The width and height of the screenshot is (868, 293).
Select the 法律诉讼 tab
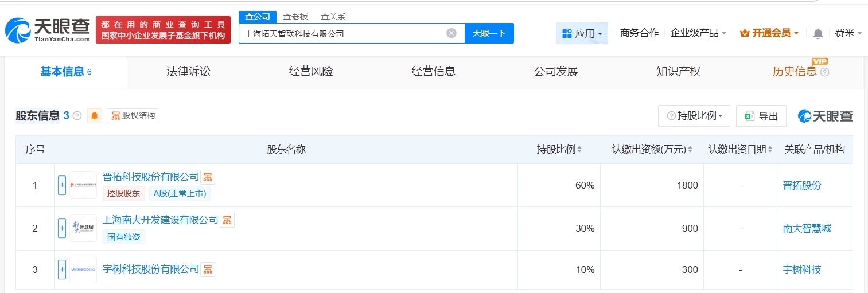[x=188, y=72]
